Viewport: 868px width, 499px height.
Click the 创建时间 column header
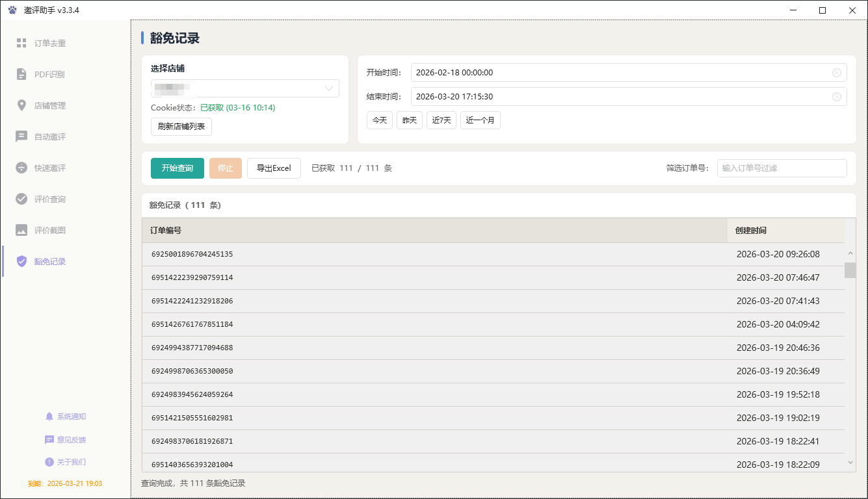pos(786,231)
